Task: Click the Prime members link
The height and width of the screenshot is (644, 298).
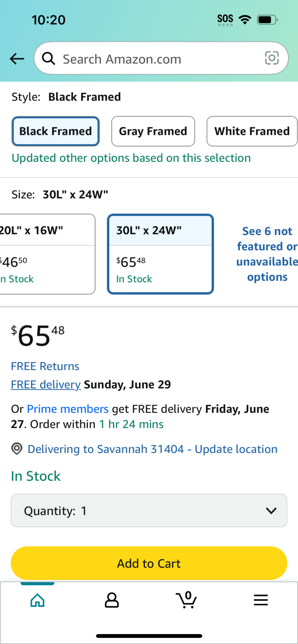Action: click(x=68, y=409)
